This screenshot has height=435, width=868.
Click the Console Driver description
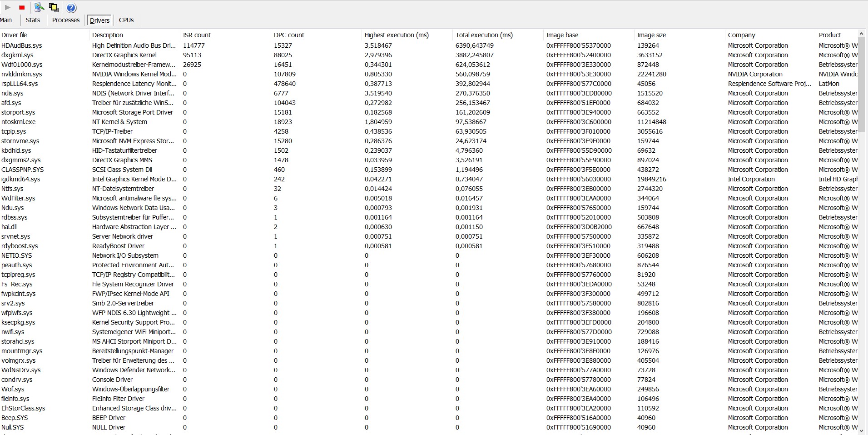click(x=112, y=380)
